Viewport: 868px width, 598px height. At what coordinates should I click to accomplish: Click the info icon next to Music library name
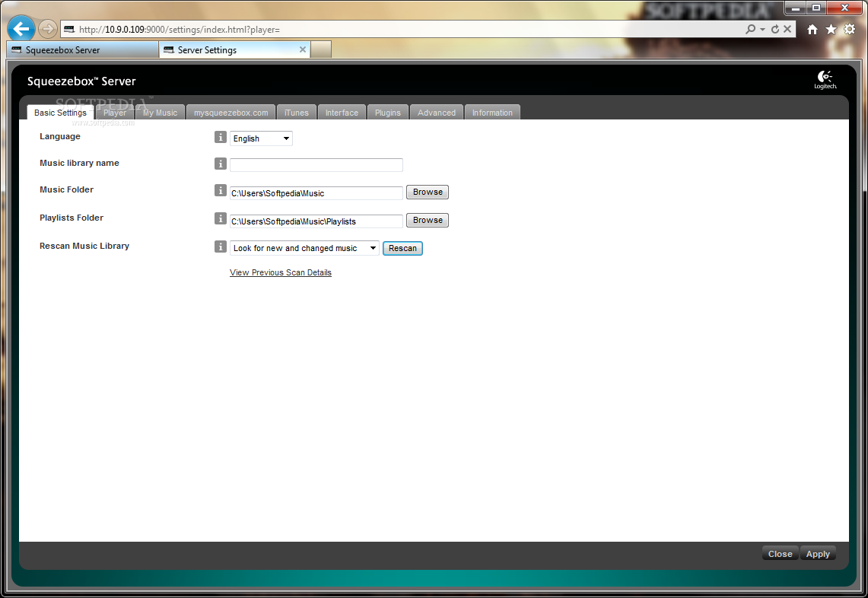click(221, 164)
